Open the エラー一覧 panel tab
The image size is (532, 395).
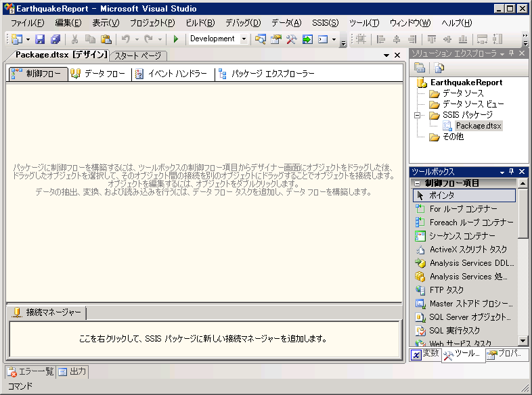pos(30,372)
